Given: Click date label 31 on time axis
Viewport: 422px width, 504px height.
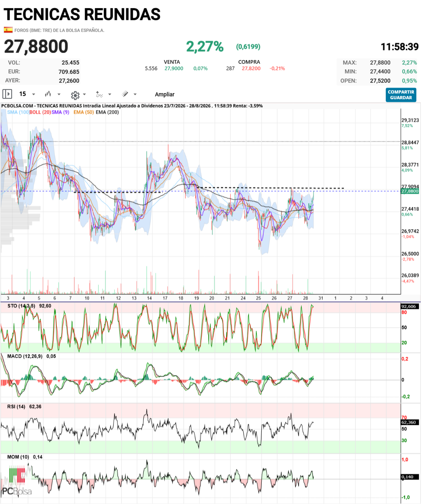Looking at the screenshot, I should [321, 299].
